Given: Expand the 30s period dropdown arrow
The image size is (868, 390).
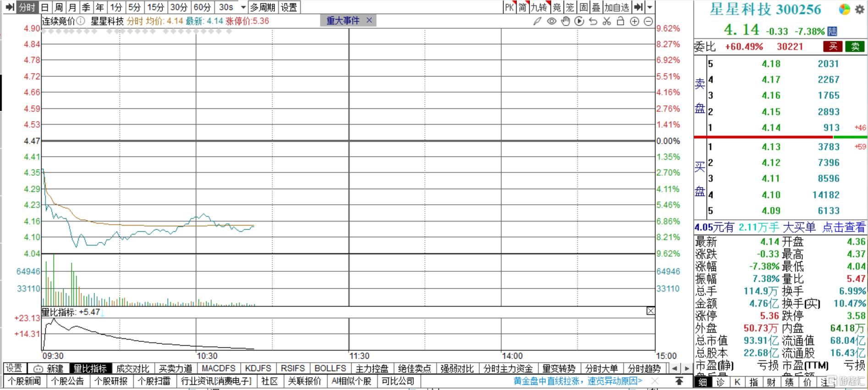Looking at the screenshot, I should tap(243, 7).
